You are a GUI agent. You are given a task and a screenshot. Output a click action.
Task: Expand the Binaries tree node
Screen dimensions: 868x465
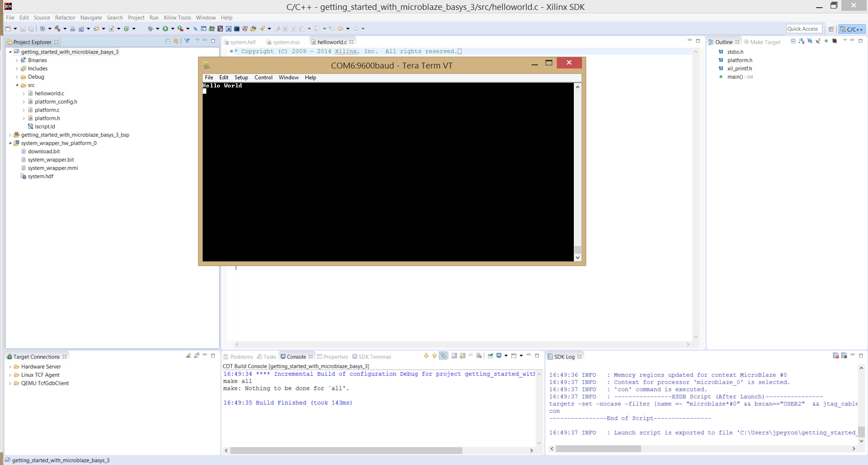click(17, 60)
